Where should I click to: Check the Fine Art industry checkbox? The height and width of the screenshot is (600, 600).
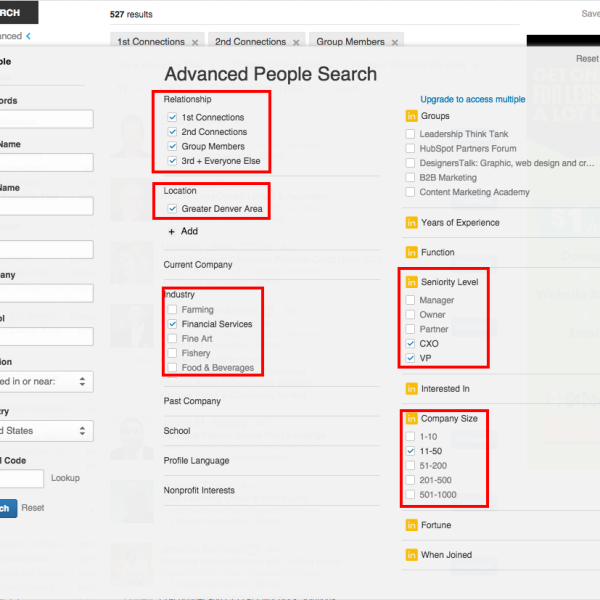click(173, 338)
